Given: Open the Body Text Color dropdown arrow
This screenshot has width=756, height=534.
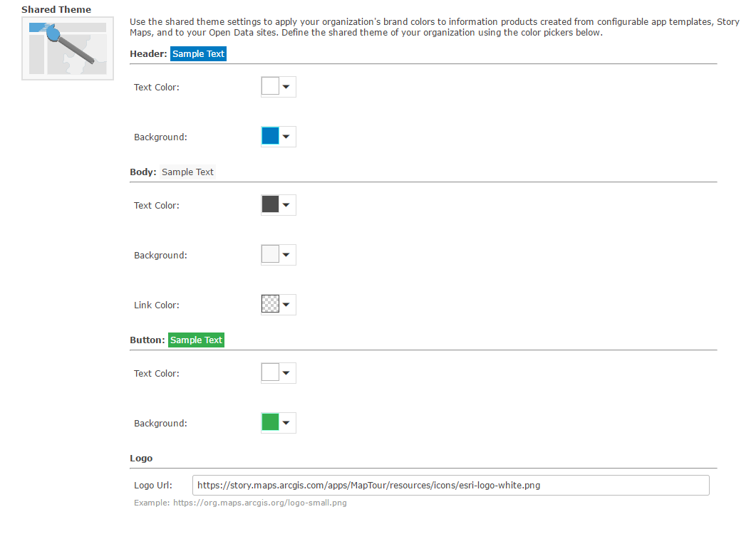Looking at the screenshot, I should click(x=286, y=205).
